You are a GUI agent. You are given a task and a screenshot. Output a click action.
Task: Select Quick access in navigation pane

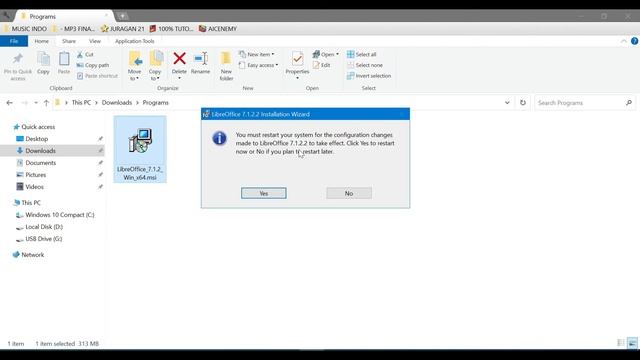coord(38,127)
